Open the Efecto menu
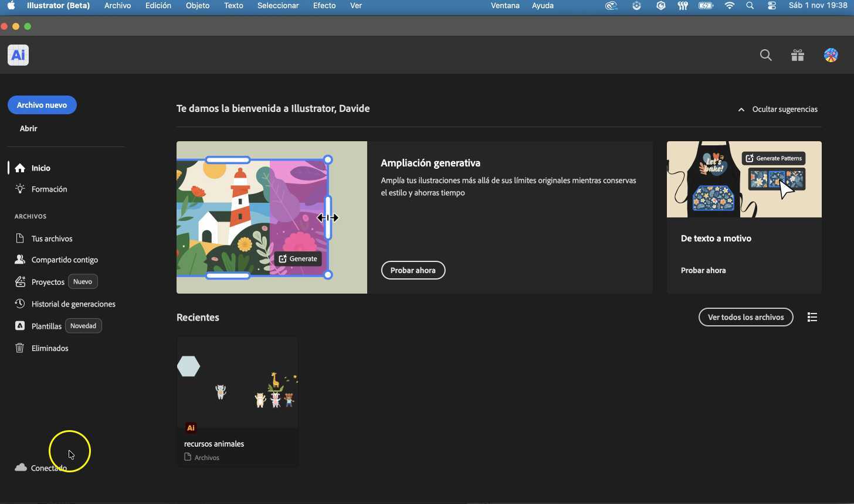 [324, 6]
